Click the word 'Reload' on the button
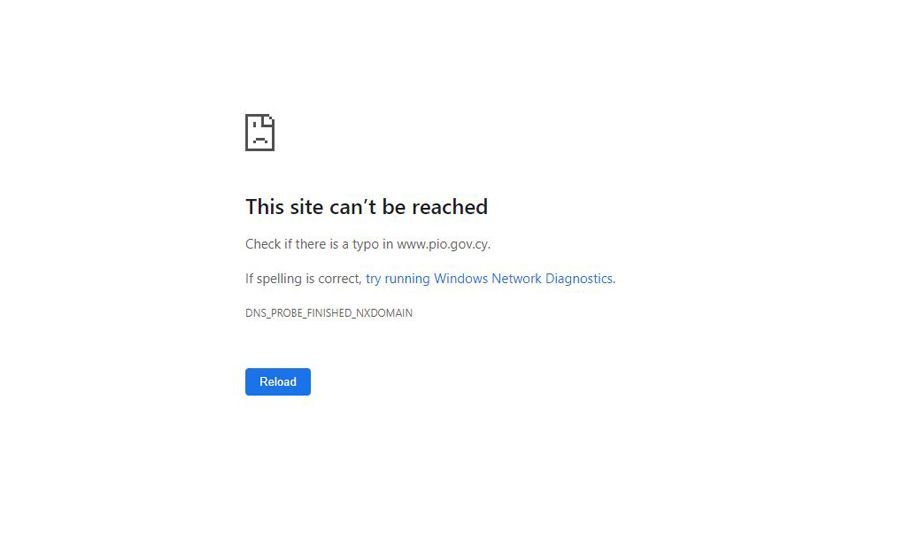 point(278,382)
